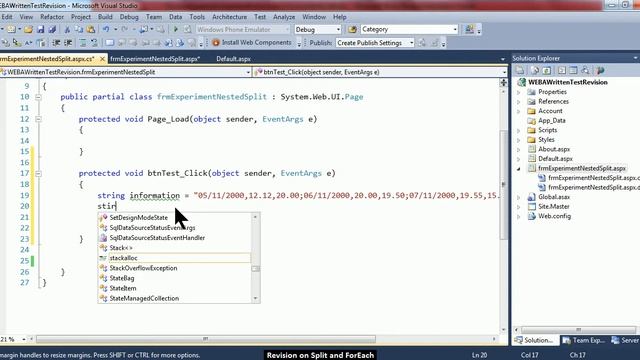Click View Designer icon in Solution Explorer
Screen dimensions: 640x360
573,70
